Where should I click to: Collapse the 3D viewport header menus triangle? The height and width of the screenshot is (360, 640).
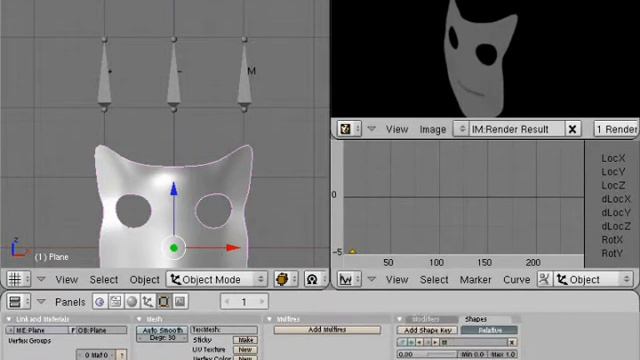click(41, 279)
